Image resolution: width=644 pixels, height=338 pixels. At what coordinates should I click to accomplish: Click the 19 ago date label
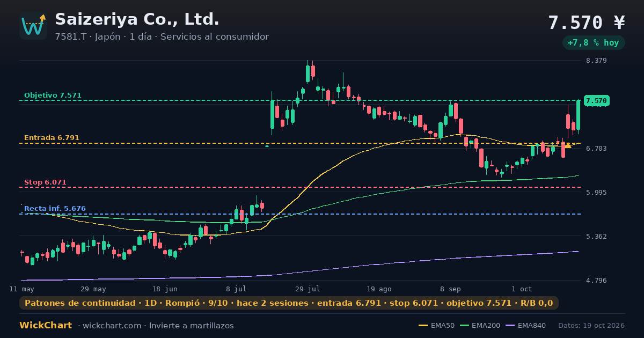click(379, 289)
